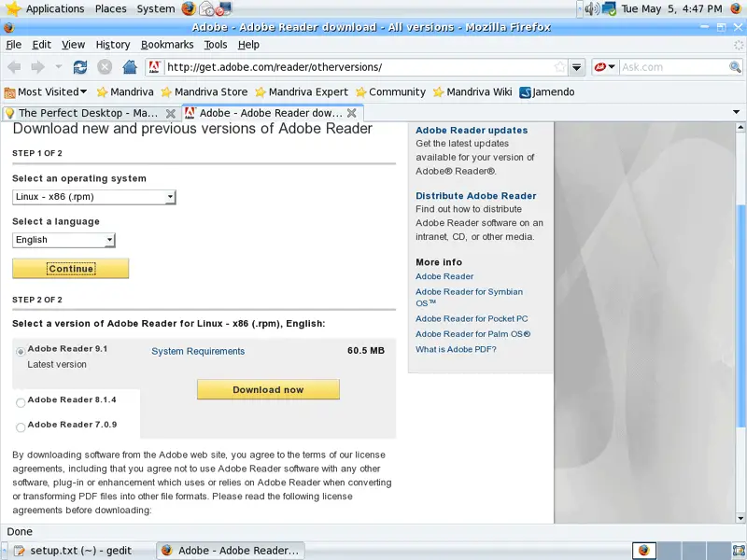The image size is (747, 560).
Task: Open the View menu
Action: [73, 45]
